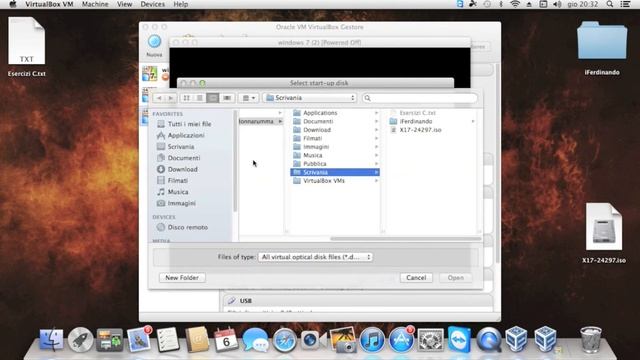Select the Immagini folder in middle column
This screenshot has width=640, height=360.
335,147
